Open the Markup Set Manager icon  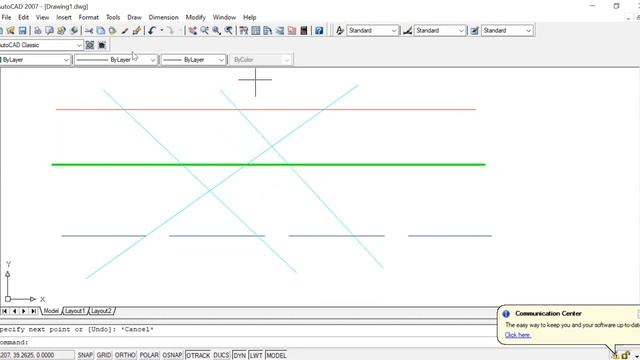tap(292, 31)
